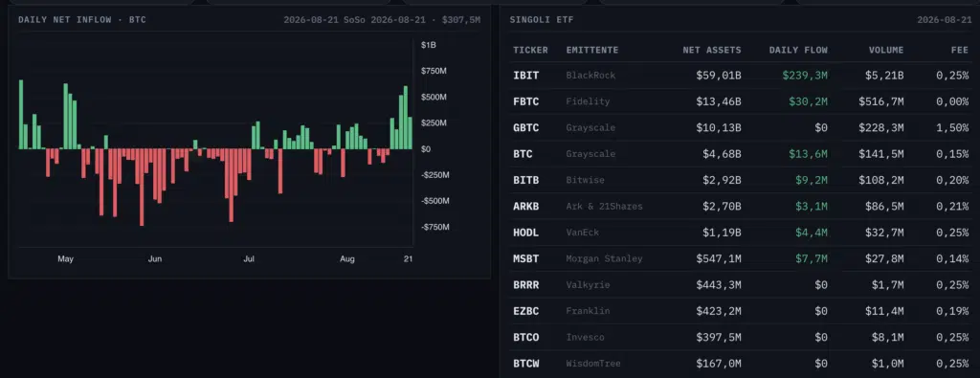Click the BTC ticker in the table

tap(523, 154)
